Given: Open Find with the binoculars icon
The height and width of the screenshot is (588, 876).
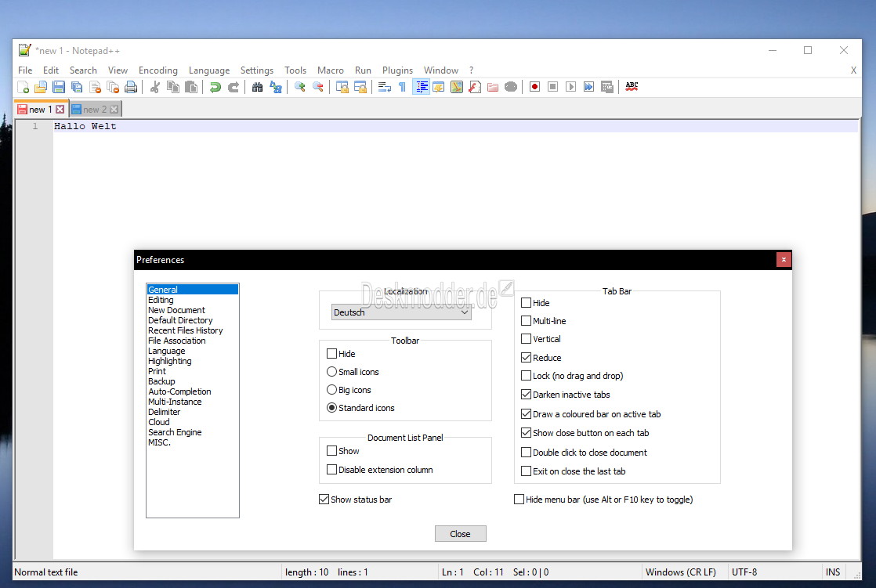Looking at the screenshot, I should click(258, 87).
